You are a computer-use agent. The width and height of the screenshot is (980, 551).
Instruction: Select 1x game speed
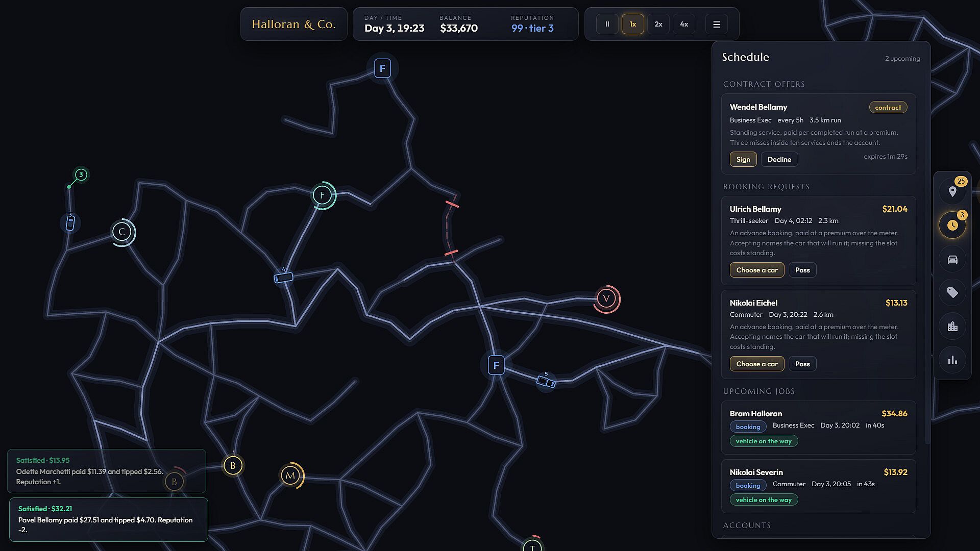pyautogui.click(x=633, y=24)
